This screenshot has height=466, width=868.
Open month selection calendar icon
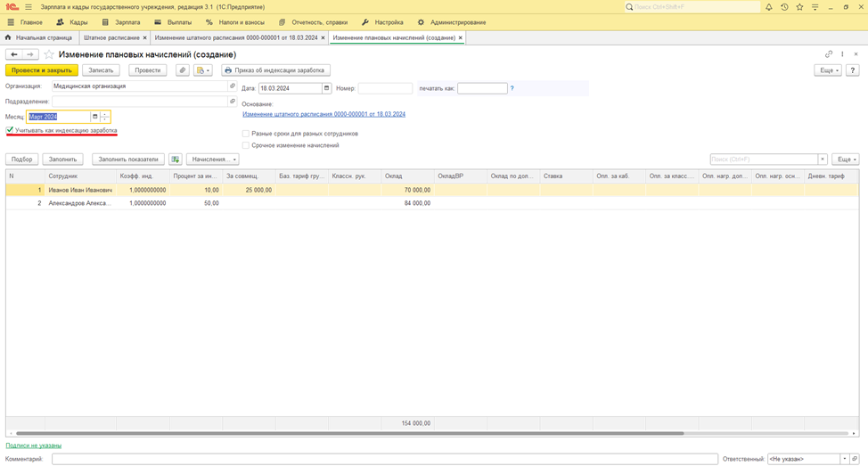(94, 117)
